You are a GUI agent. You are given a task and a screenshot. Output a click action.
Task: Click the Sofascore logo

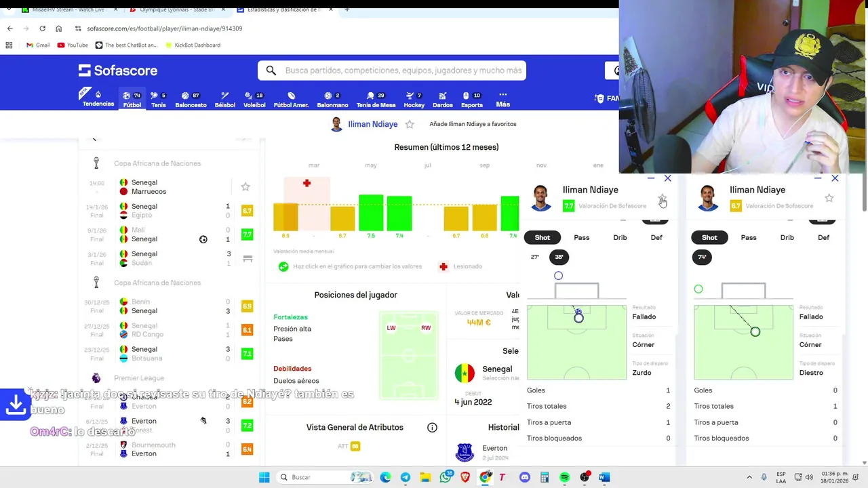[x=118, y=70]
